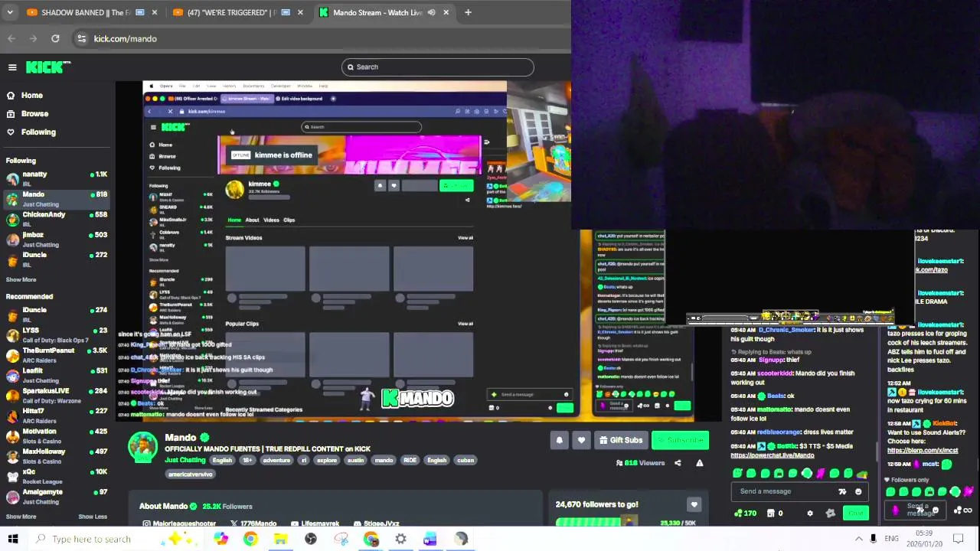Select the 18+ tag
This screenshot has height=551, width=980.
247,460
